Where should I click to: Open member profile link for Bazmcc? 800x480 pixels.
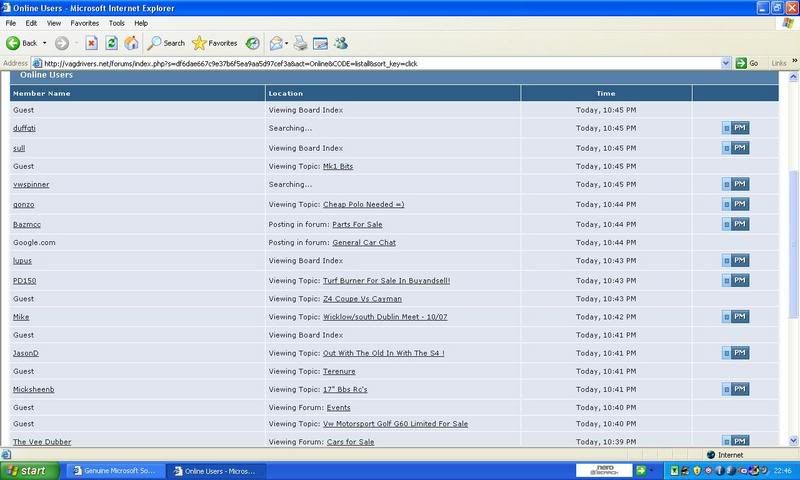[27, 223]
